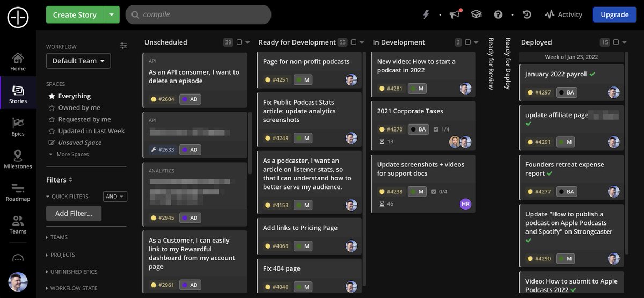Toggle the Deployed column checkbox

coord(616,42)
